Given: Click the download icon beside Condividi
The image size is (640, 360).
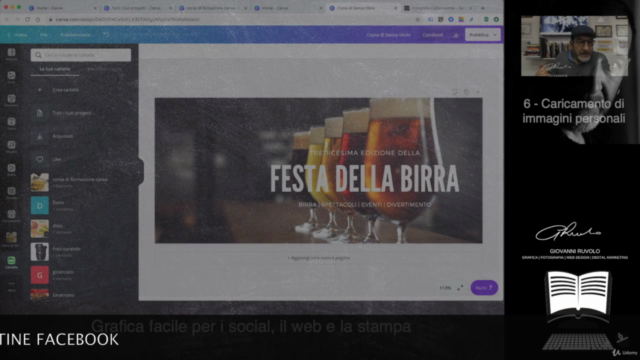Looking at the screenshot, I should point(456,35).
